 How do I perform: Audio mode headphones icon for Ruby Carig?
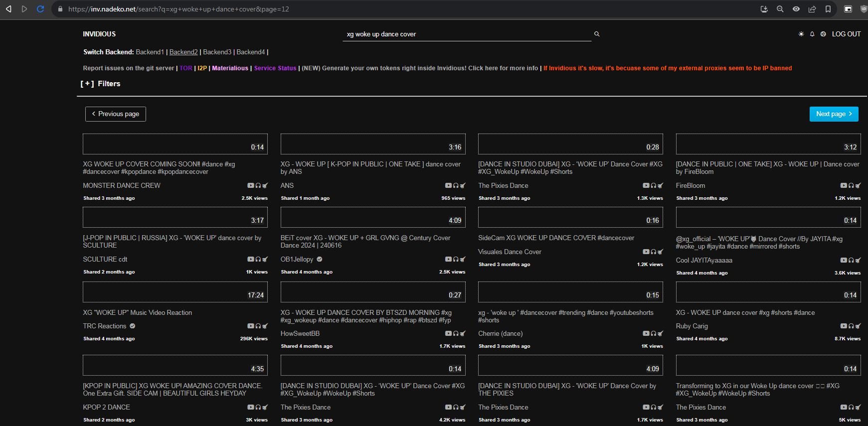(851, 326)
